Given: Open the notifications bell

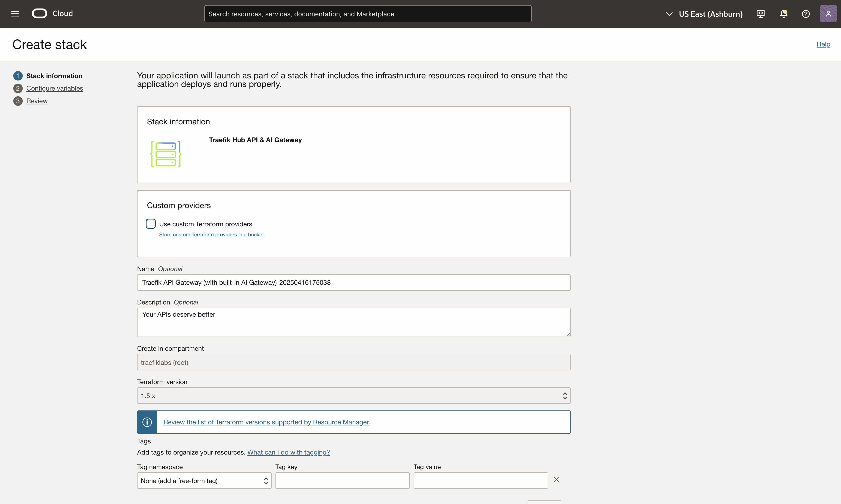Looking at the screenshot, I should (x=784, y=14).
